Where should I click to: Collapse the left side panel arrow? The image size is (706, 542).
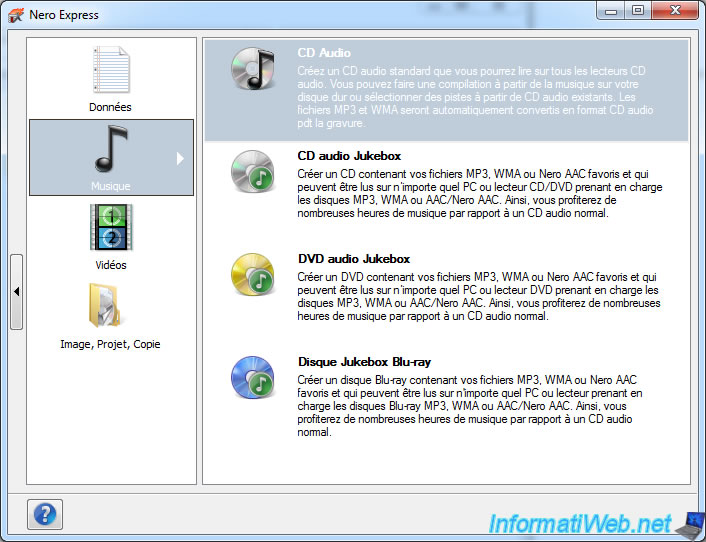[16, 291]
